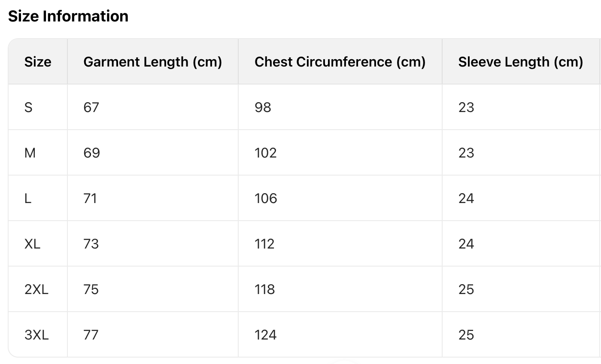The width and height of the screenshot is (601, 364).
Task: Select the '3XL' size cell
Action: click(x=36, y=335)
